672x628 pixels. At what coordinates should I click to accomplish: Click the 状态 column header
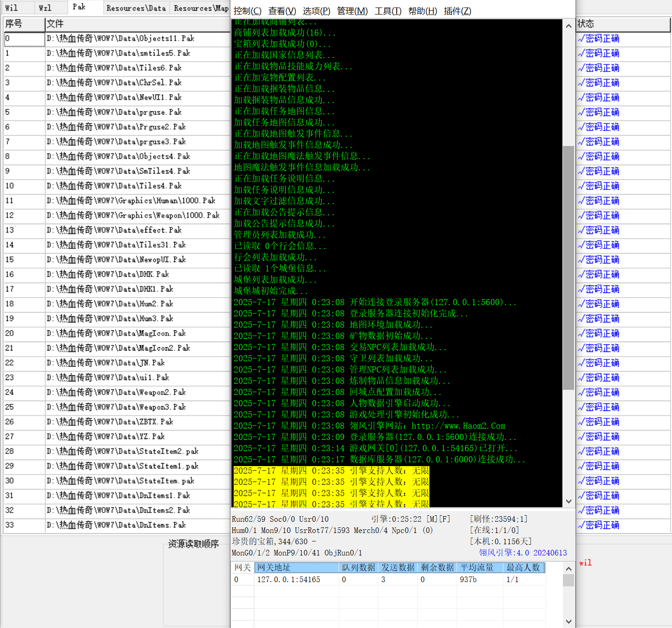[x=623, y=24]
